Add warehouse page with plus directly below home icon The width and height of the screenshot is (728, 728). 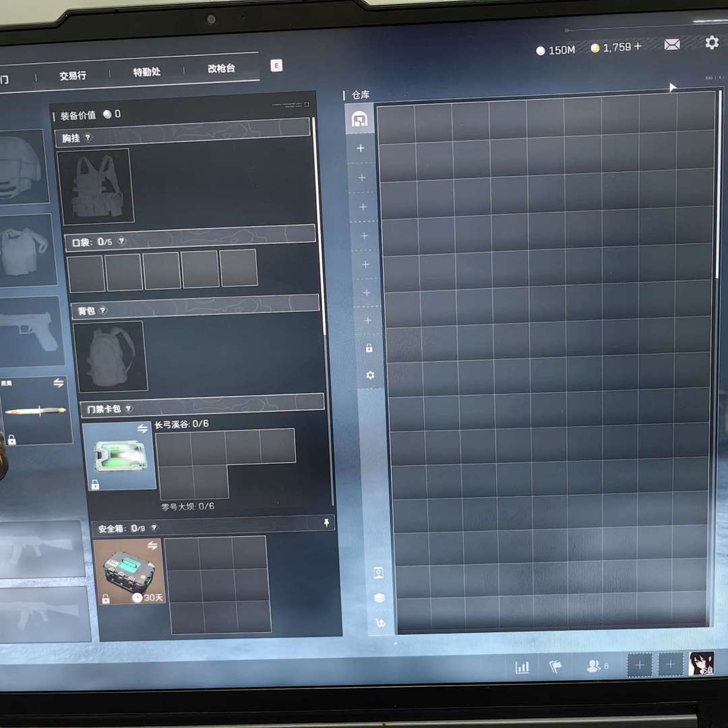(360, 148)
